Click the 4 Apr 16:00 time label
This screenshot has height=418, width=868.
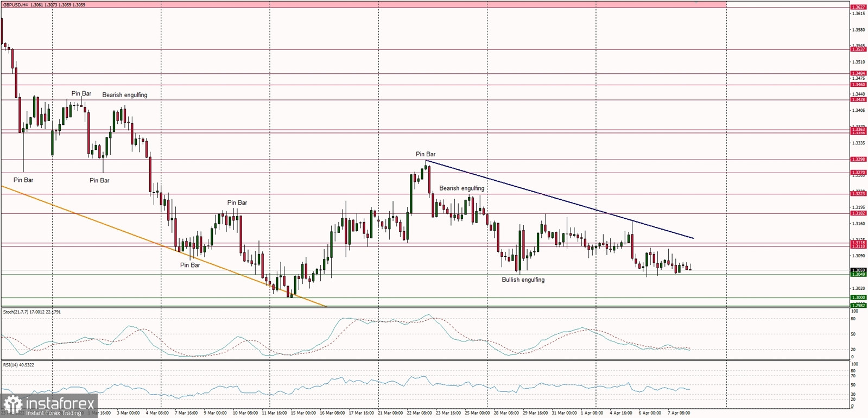[x=621, y=413]
